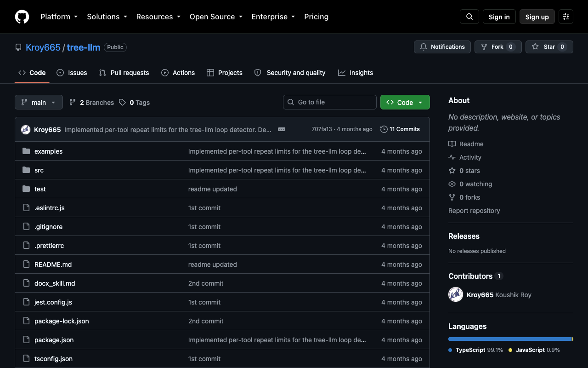Viewport: 588px width, 368px height.
Task: Click the Notifications button
Action: click(x=442, y=47)
